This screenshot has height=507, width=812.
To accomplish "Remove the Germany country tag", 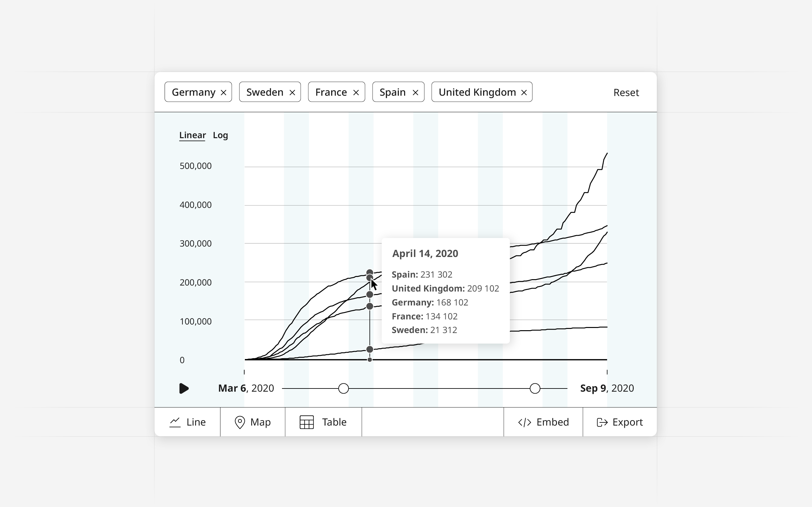I will [224, 93].
